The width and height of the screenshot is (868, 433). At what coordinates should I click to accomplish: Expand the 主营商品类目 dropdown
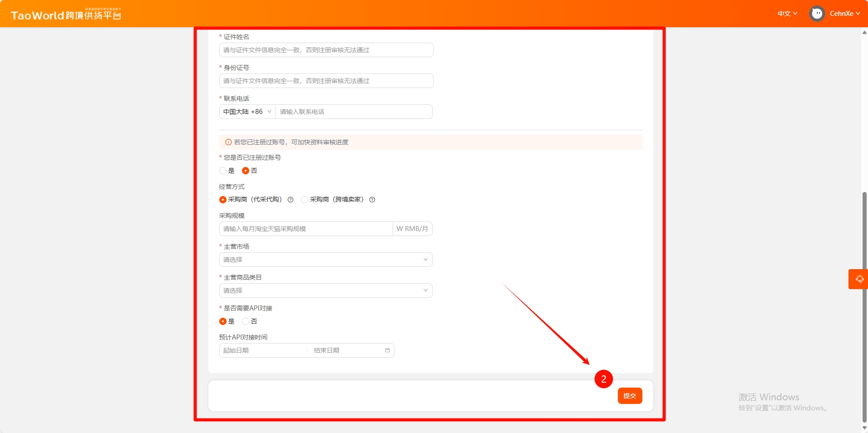pos(325,290)
